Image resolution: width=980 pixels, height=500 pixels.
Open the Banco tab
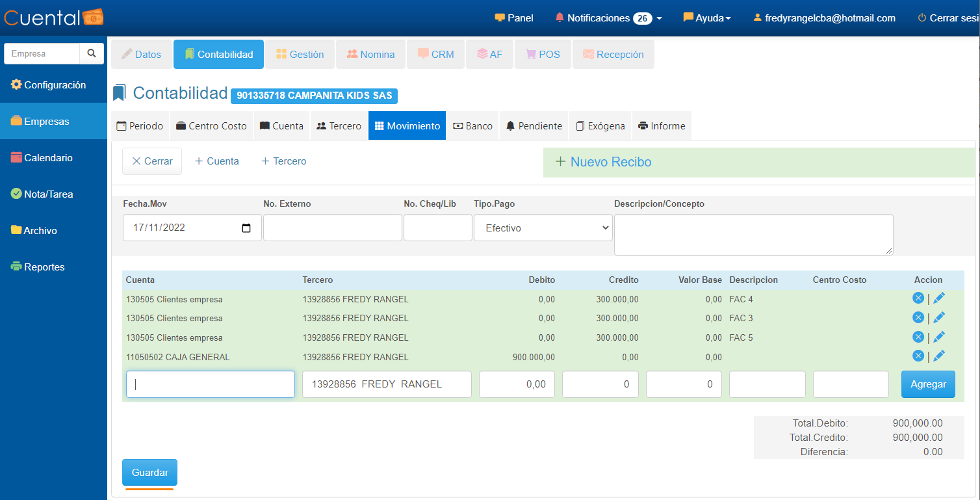click(x=472, y=126)
